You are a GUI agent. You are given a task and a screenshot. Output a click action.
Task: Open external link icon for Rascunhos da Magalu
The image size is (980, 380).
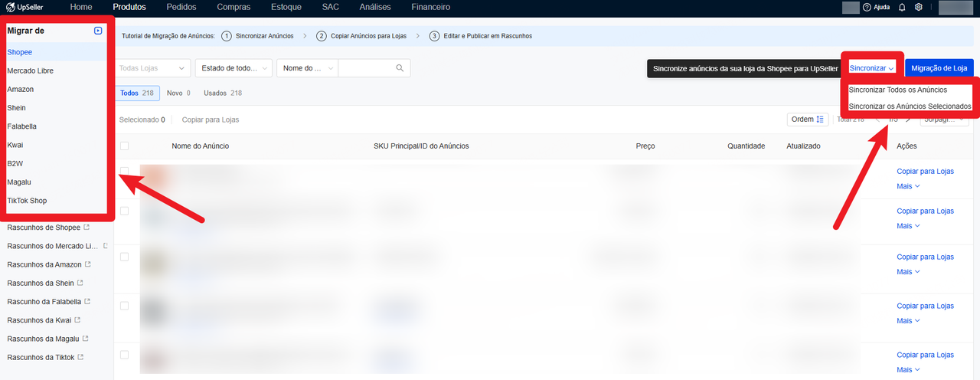coord(86,339)
